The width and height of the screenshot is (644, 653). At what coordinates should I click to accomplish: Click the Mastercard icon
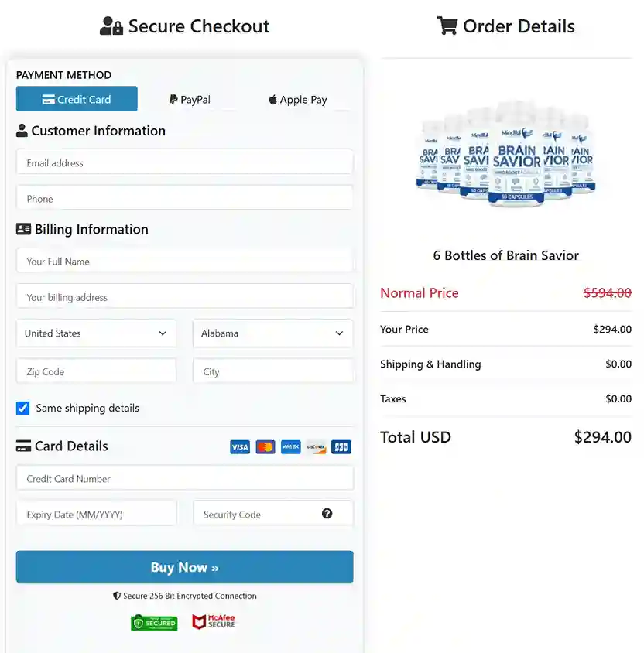(265, 446)
